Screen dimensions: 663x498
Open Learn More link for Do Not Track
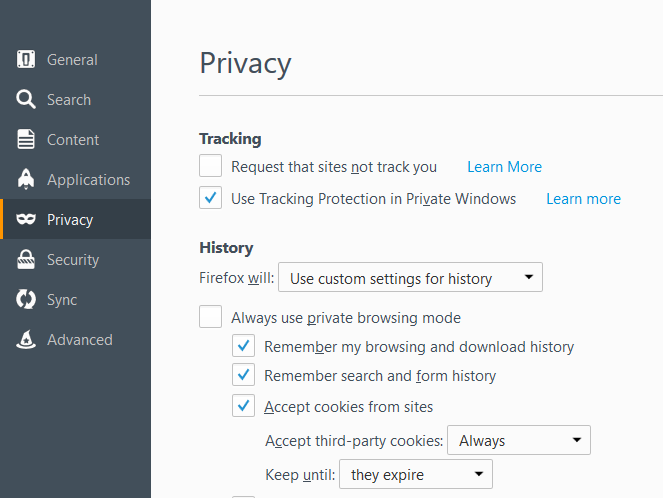[504, 167]
